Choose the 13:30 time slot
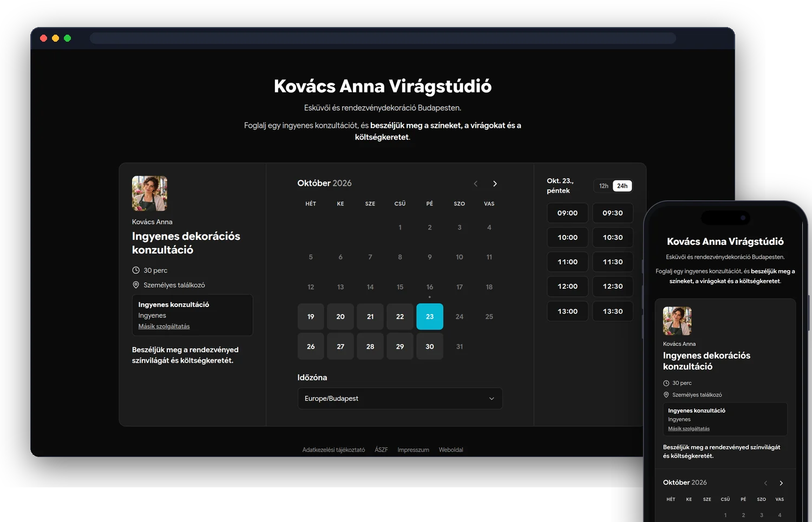 tap(613, 311)
